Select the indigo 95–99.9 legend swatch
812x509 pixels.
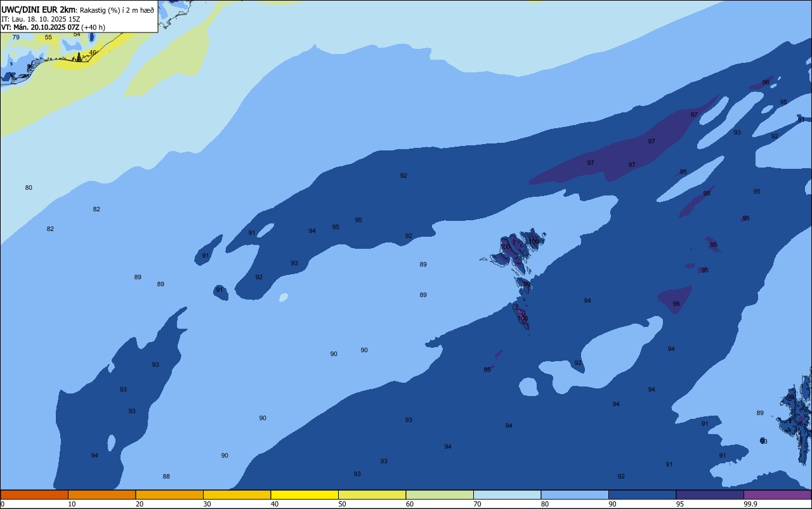click(710, 494)
